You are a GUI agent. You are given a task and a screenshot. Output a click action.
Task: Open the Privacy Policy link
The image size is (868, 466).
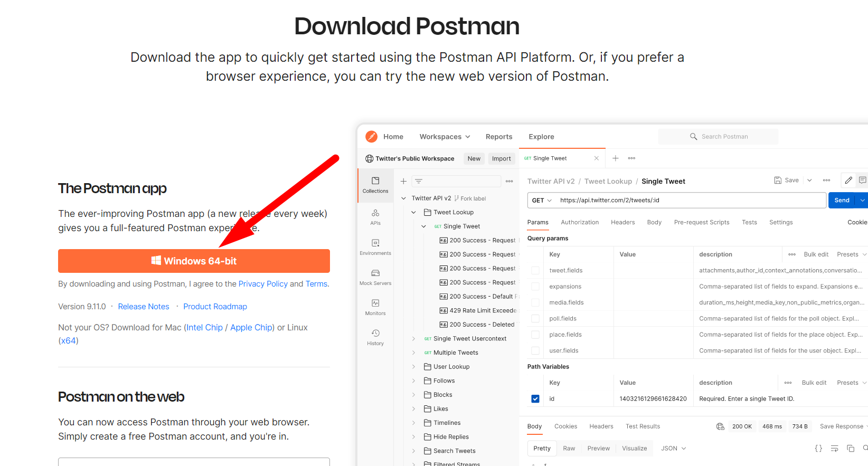tap(263, 284)
